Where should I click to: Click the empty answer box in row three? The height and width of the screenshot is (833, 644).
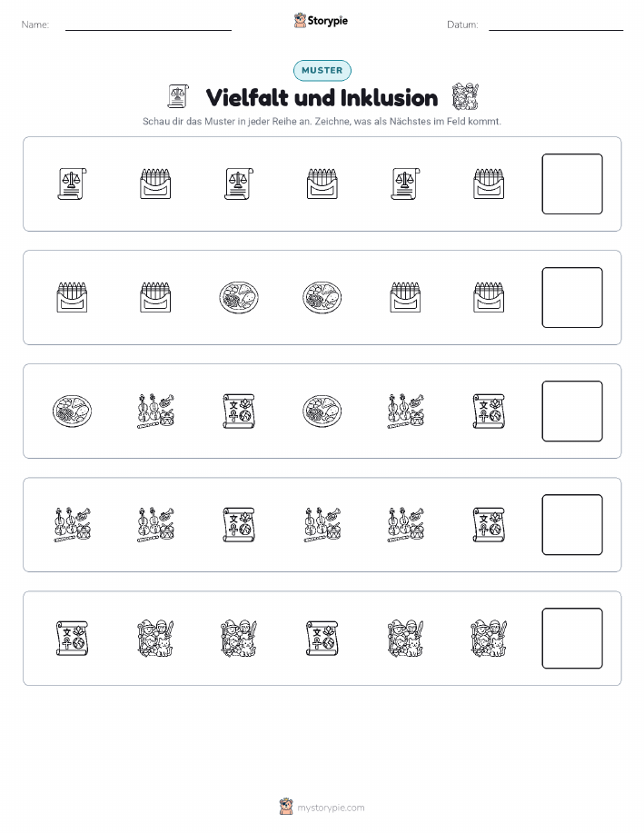(x=572, y=412)
